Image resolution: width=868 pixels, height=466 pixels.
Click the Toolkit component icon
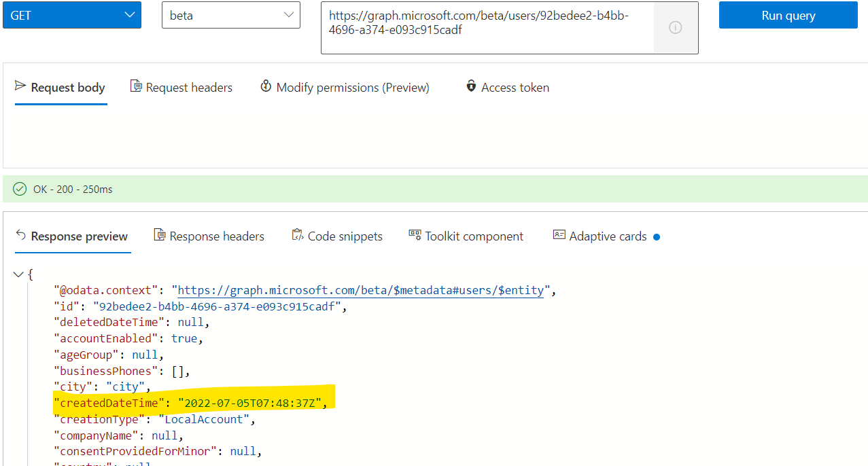(415, 235)
